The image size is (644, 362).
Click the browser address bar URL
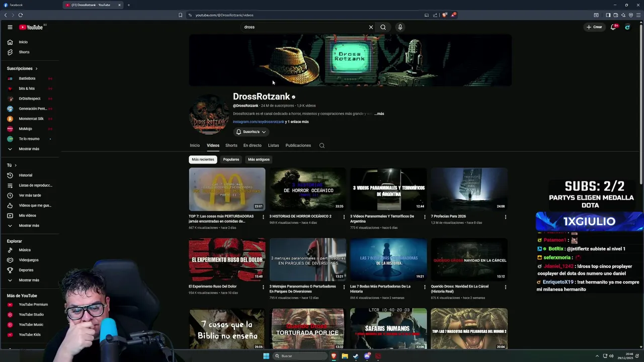[x=224, y=15]
